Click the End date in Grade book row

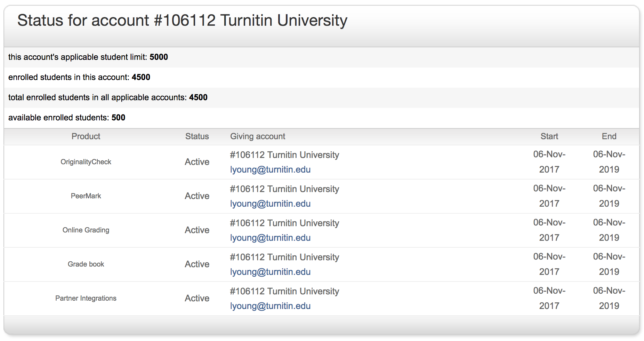tap(609, 264)
